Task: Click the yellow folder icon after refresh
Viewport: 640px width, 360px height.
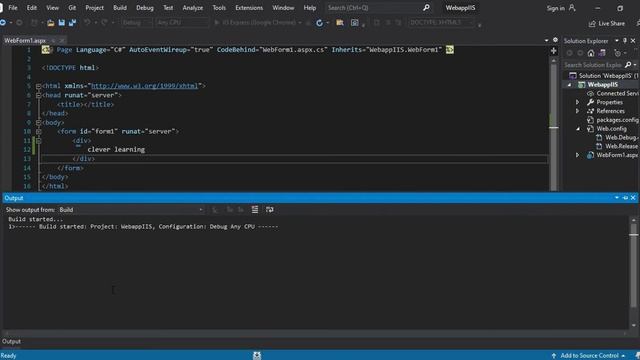Action: point(340,23)
